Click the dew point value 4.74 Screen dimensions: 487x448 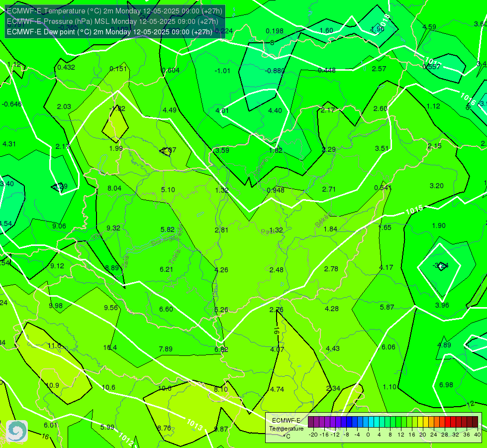click(x=277, y=389)
